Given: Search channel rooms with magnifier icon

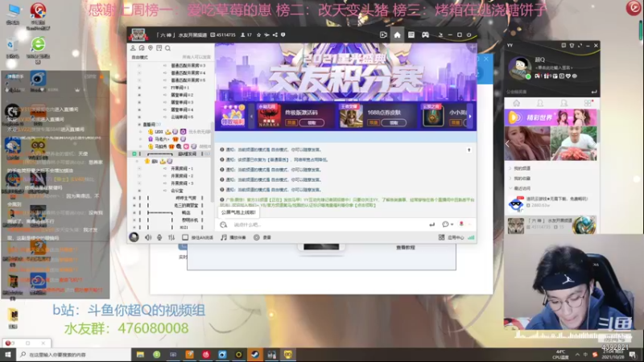Looking at the screenshot, I should click(167, 48).
